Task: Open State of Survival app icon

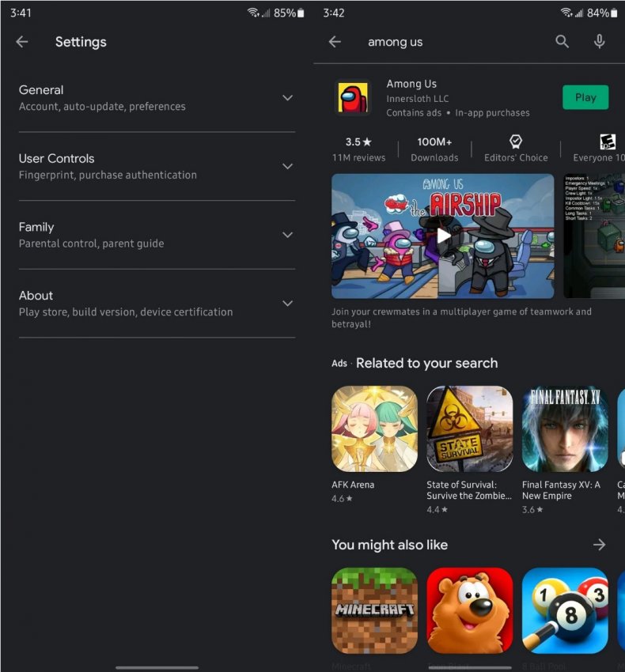Action: point(469,428)
